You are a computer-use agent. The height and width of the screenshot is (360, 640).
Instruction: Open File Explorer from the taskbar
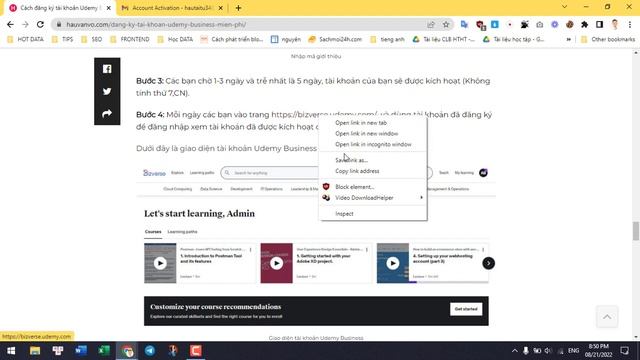point(35,351)
